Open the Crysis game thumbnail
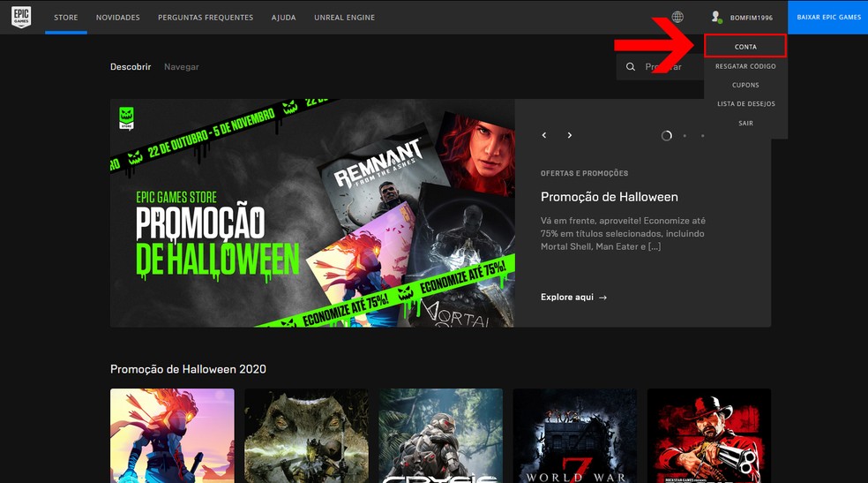868x483 pixels. (441, 435)
